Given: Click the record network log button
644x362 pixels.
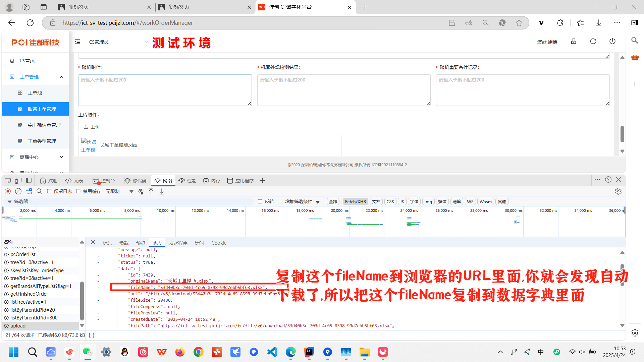Looking at the screenshot, I should pyautogui.click(x=7, y=191).
